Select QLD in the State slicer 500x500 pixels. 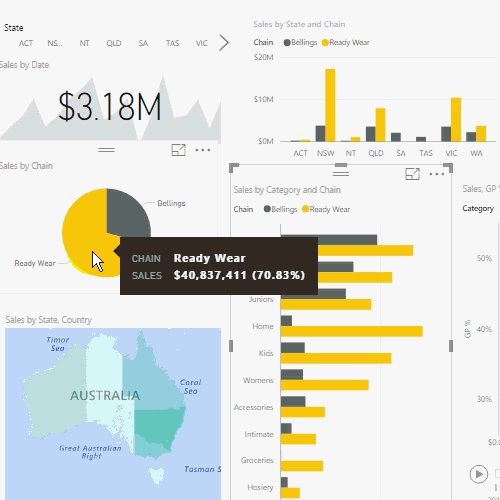click(x=114, y=43)
